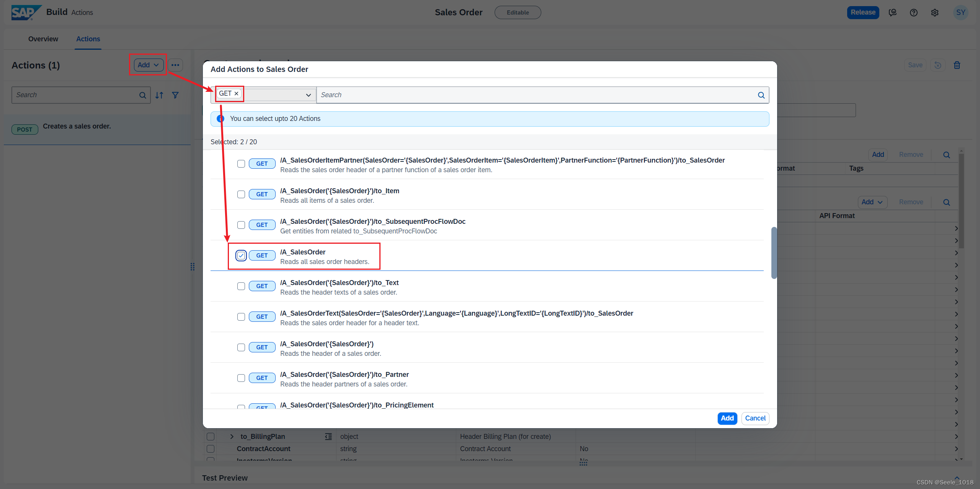Open the Add dropdown above API Format
This screenshot has height=489, width=980.
pyautogui.click(x=872, y=202)
